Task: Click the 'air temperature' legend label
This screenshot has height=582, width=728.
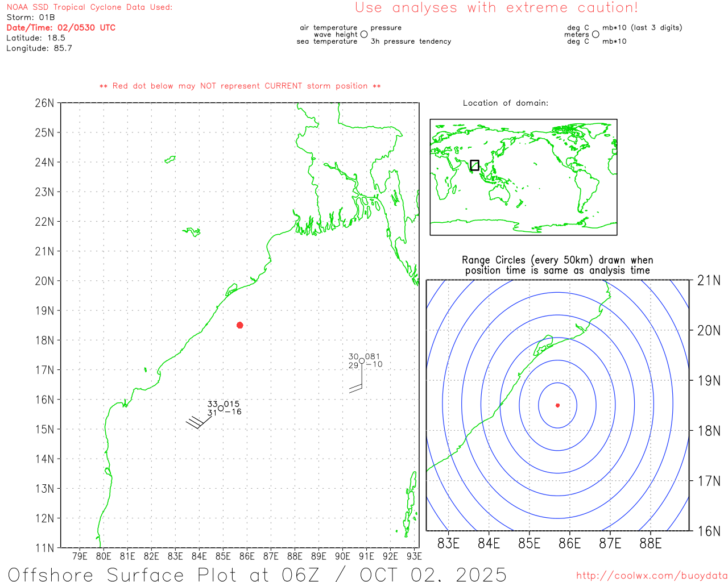Action: [x=329, y=28]
